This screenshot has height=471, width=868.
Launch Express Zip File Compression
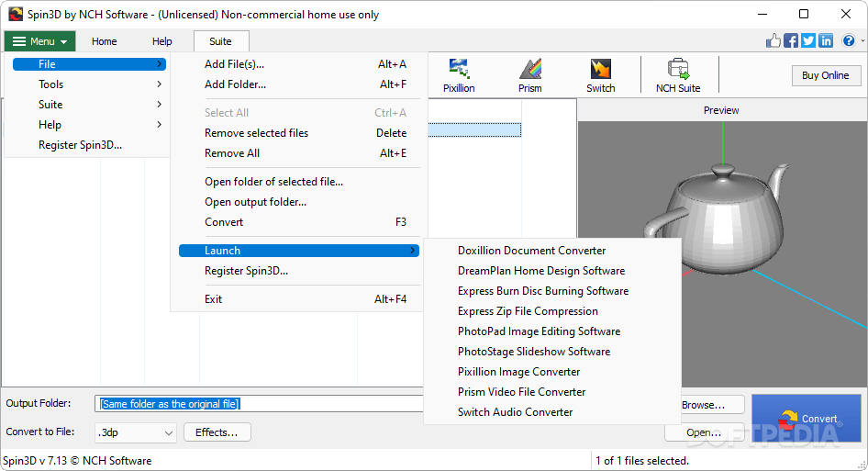point(552,311)
